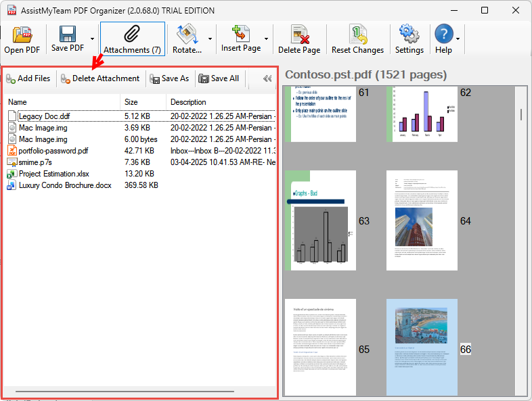Click the blue Help question mark icon
Viewport: 532px width, 401px height.
443,34
